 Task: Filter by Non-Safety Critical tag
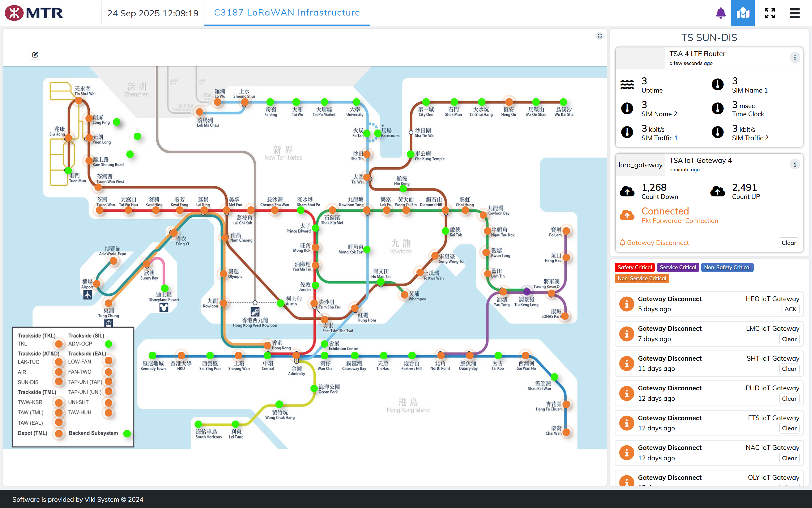point(727,268)
